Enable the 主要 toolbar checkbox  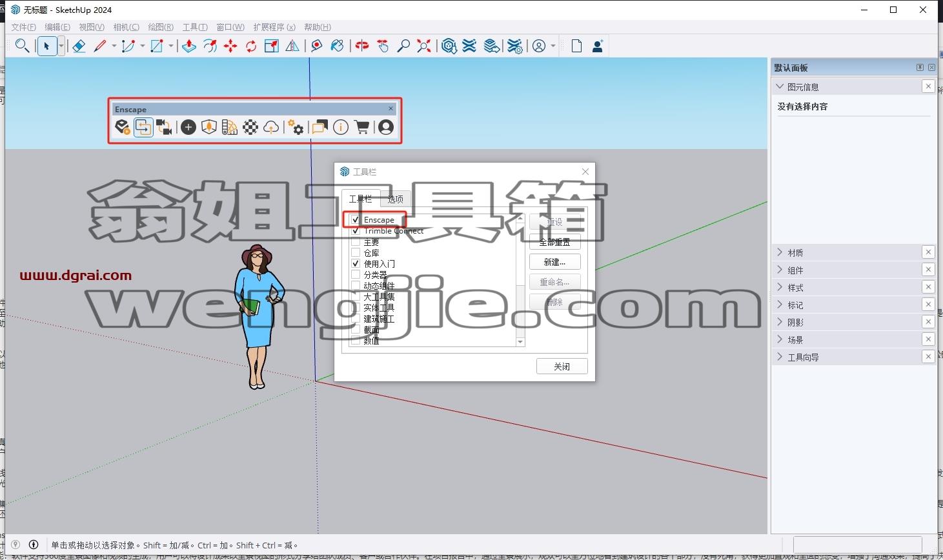(356, 242)
